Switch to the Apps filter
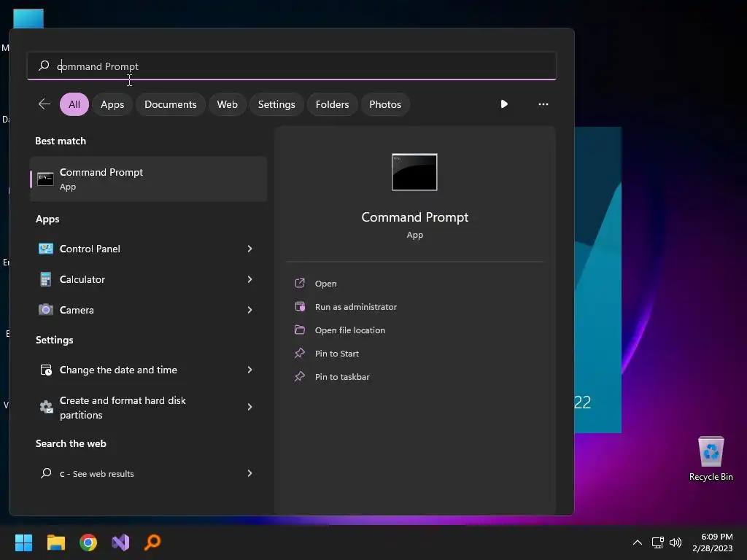 [112, 104]
